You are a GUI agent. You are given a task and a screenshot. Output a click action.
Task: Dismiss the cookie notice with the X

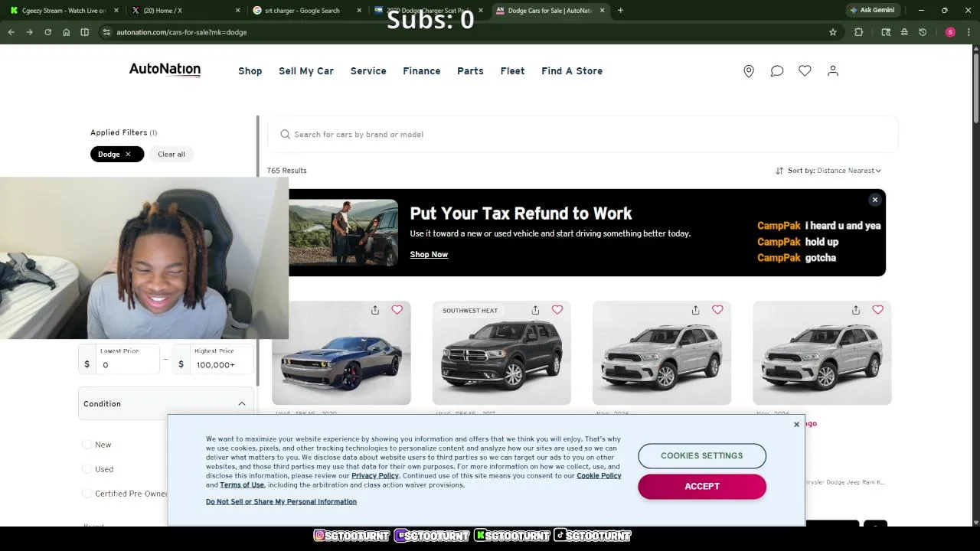(x=796, y=424)
